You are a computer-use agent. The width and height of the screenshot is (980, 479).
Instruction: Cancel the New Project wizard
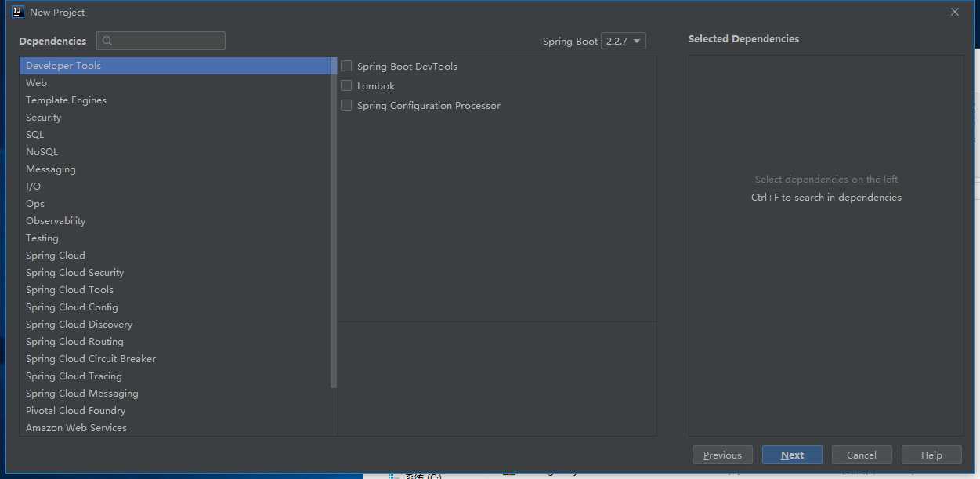pyautogui.click(x=861, y=455)
